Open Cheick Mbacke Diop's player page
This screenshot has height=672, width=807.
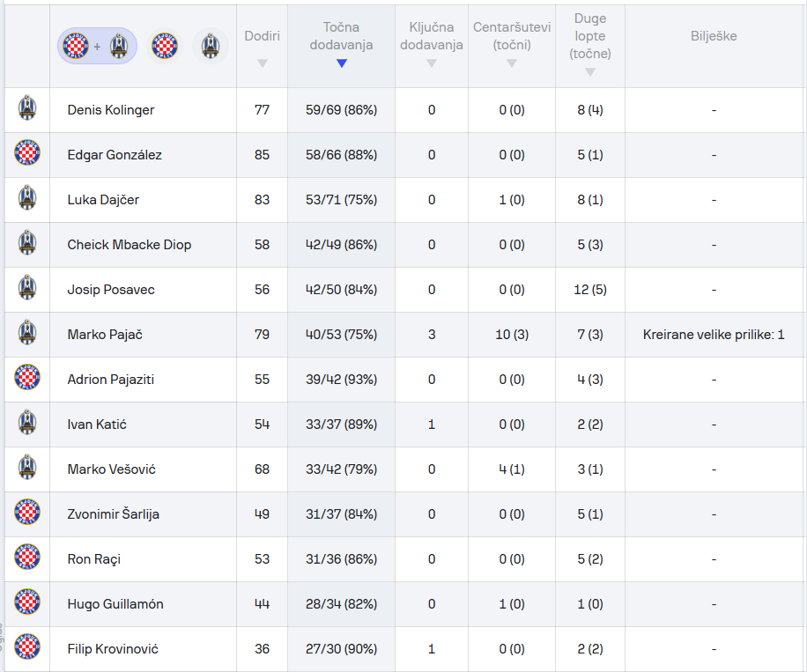(x=129, y=245)
